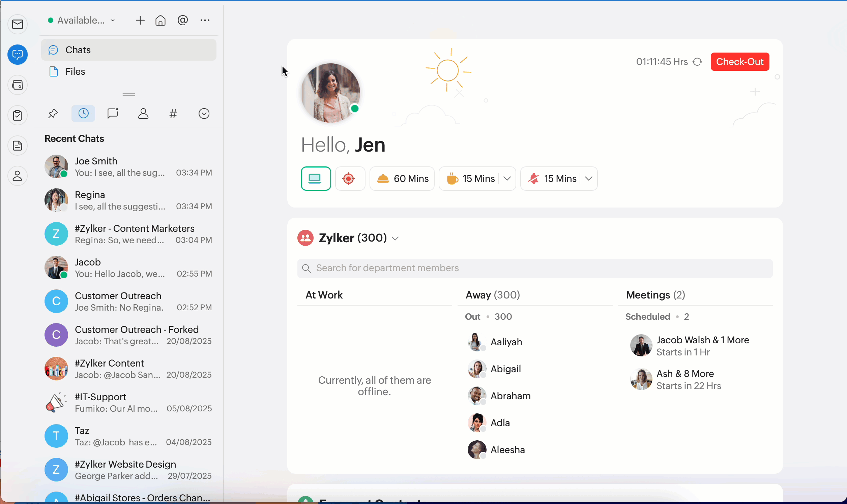Toggle focus mode target icon

tap(349, 179)
